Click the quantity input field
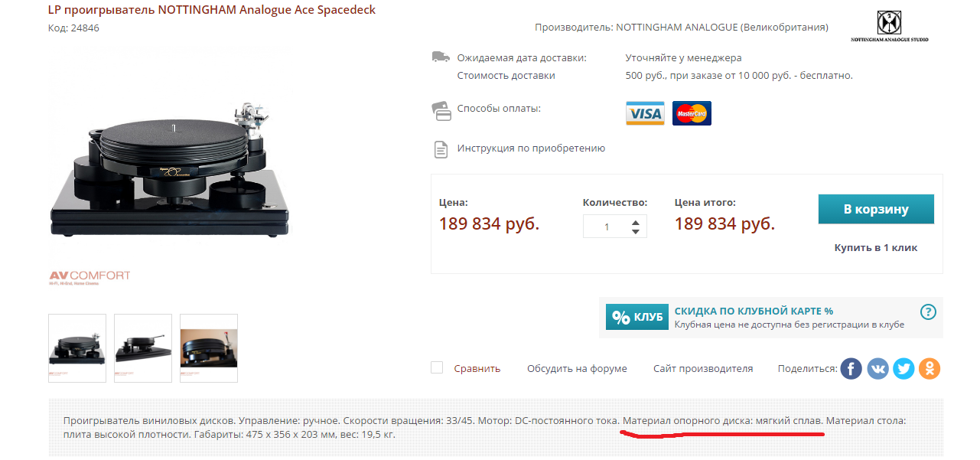Screen dimensions: 980x460 (x=607, y=227)
